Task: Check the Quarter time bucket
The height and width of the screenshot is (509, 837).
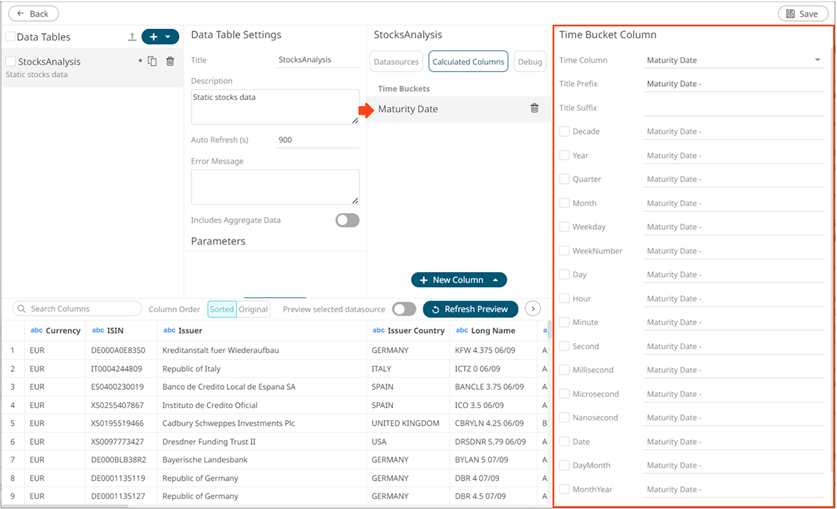Action: 564,179
